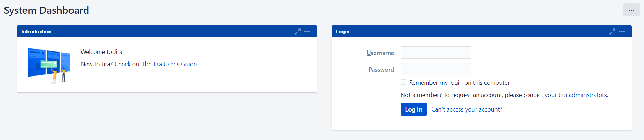Screen dimensions: 644x140
Task: Open the Jira administrators link
Action: (582, 95)
